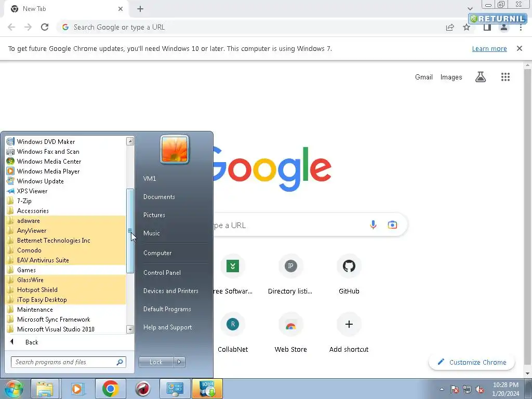Open Control Panel

(x=162, y=273)
